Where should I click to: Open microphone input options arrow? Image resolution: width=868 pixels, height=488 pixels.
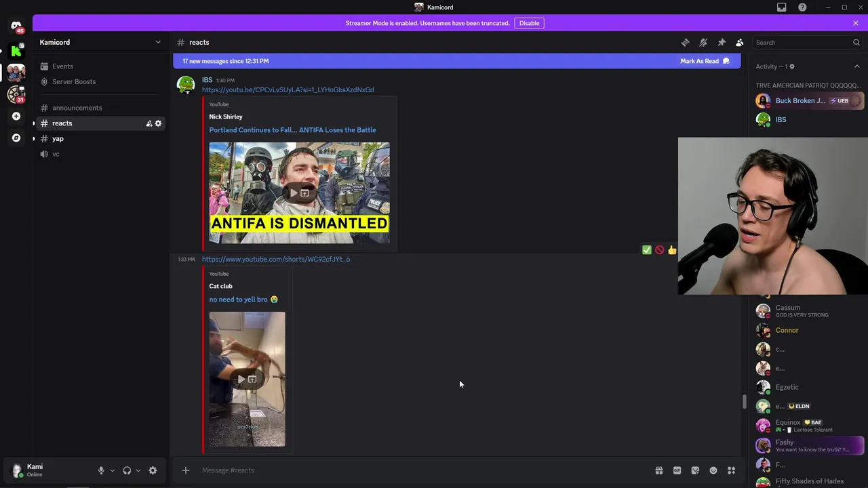112,470
